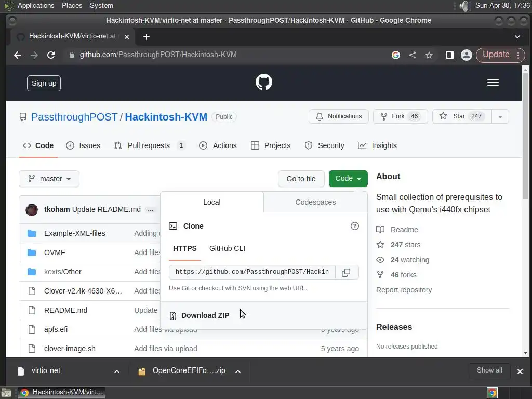Click the clone URL text field
The width and height of the screenshot is (532, 399).
tap(252, 272)
